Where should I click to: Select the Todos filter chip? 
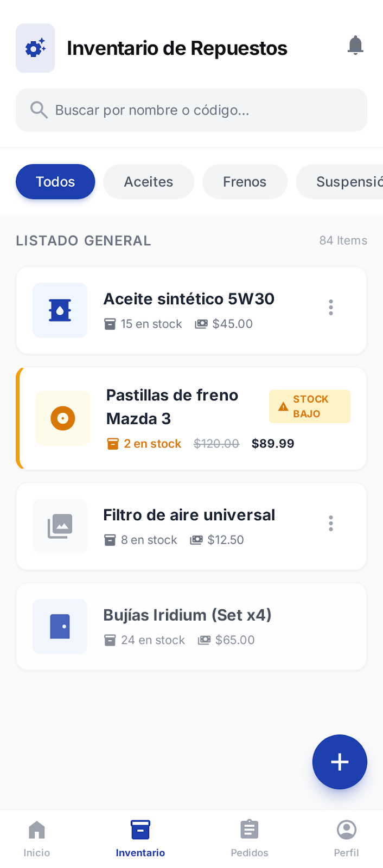pos(55,182)
